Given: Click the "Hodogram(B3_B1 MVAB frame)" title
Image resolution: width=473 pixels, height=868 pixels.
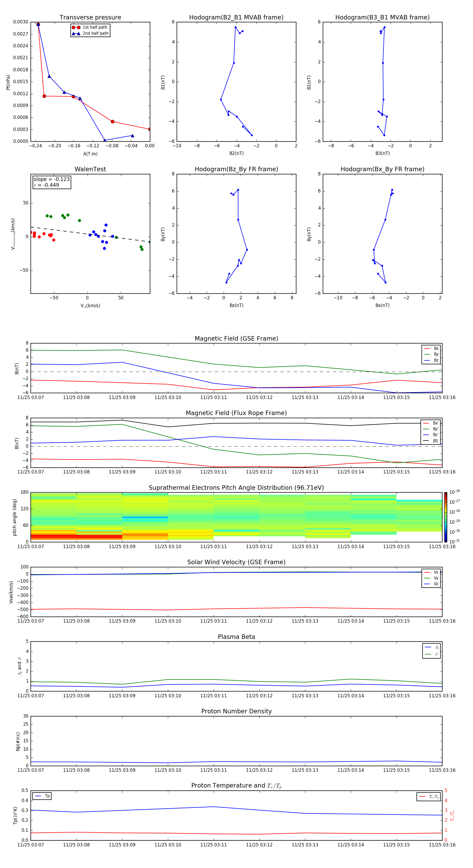Looking at the screenshot, I should pyautogui.click(x=382, y=18).
